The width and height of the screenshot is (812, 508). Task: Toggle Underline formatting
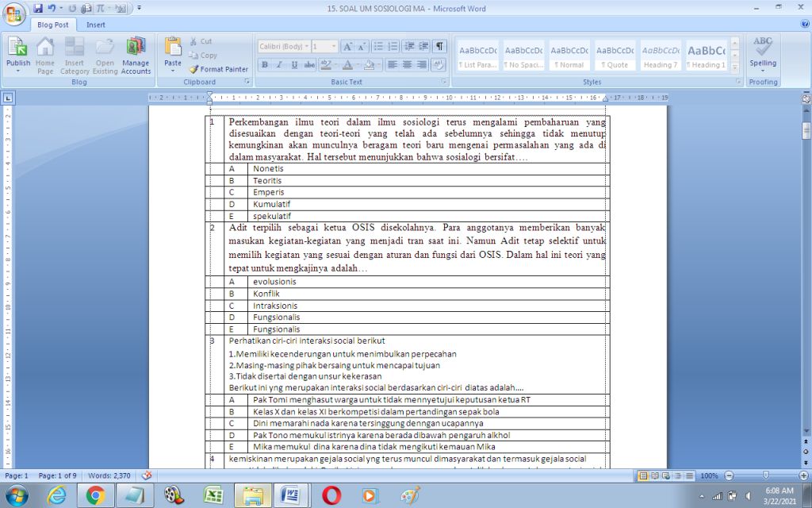pos(294,65)
